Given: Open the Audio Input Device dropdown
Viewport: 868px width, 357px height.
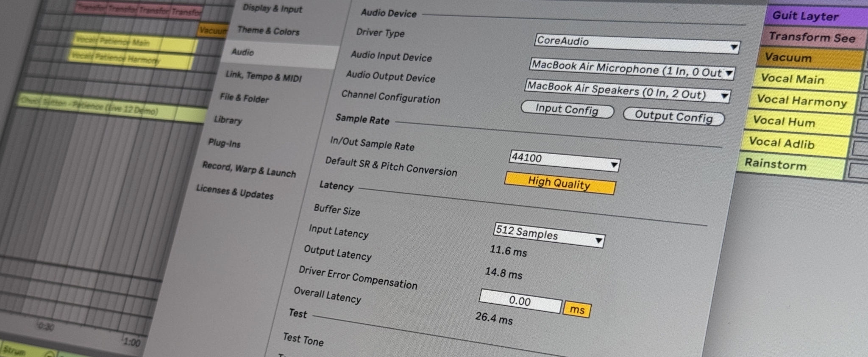Looking at the screenshot, I should pos(632,69).
